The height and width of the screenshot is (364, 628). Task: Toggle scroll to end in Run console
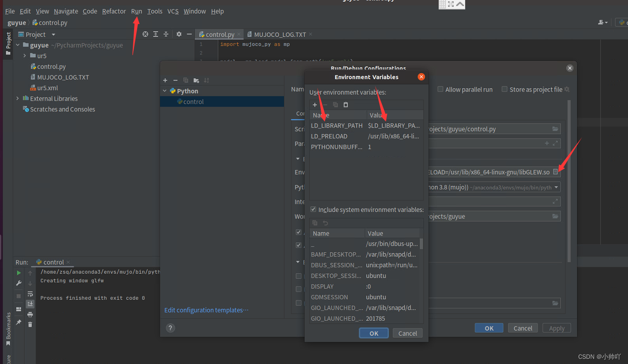[30, 304]
